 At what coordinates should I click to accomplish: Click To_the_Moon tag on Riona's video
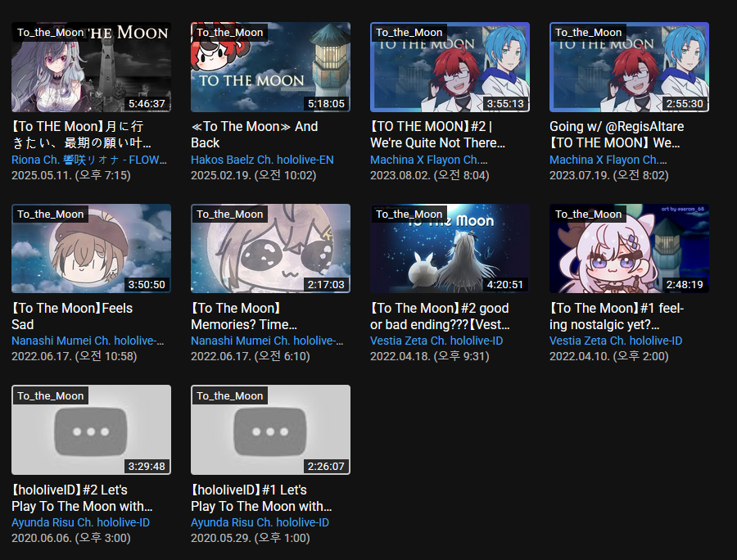[50, 33]
